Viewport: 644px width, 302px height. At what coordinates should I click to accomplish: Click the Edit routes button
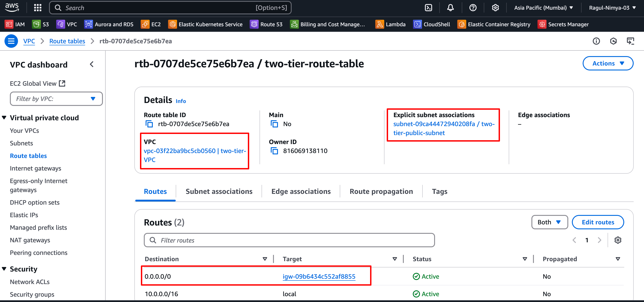tap(598, 222)
